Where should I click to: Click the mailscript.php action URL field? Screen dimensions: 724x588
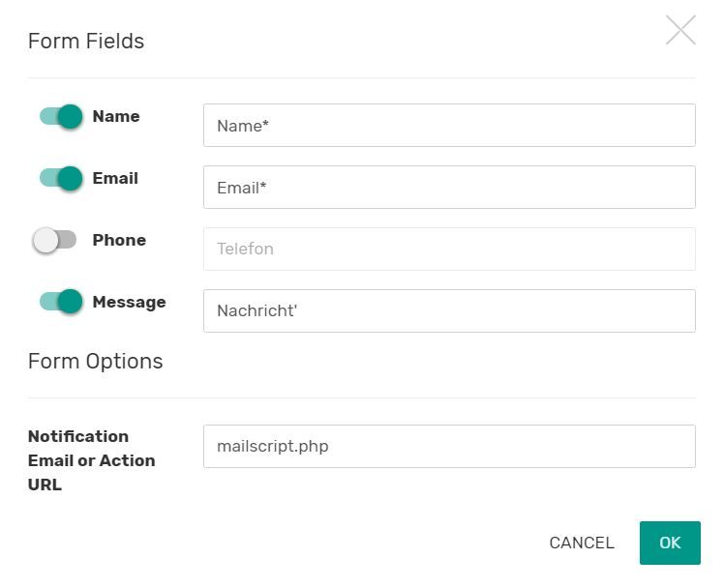pyautogui.click(x=449, y=447)
